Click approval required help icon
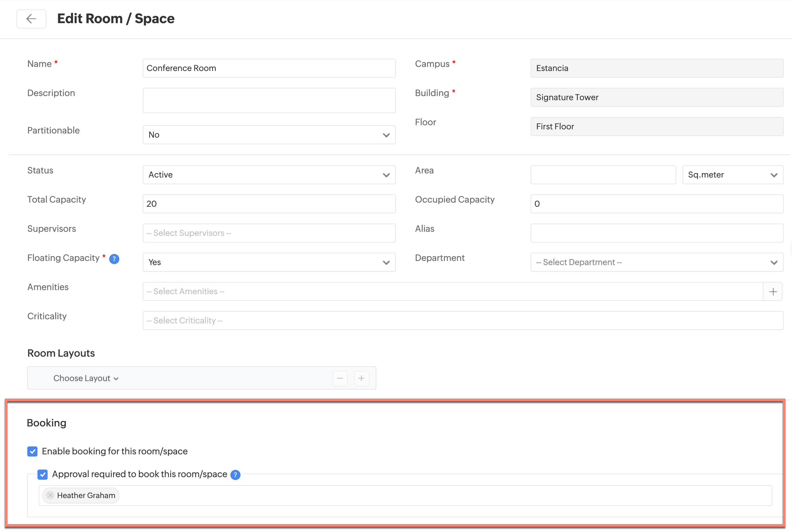The image size is (792, 532). coord(235,475)
